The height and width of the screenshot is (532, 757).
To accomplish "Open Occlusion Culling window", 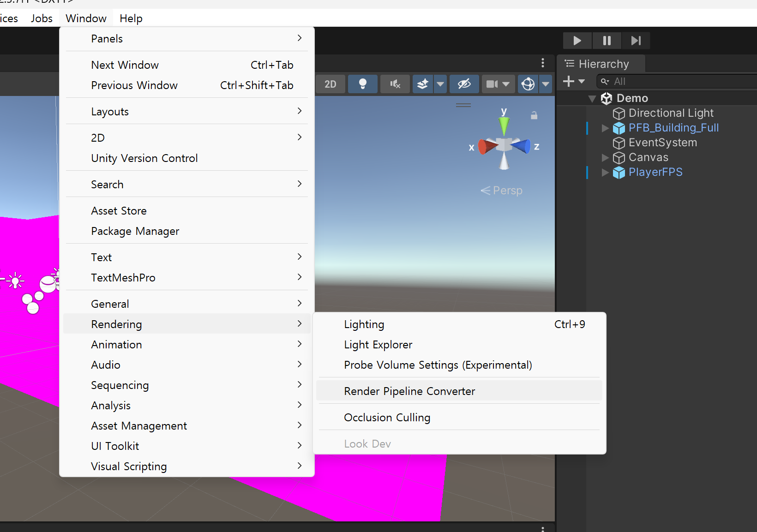I will (459, 418).
